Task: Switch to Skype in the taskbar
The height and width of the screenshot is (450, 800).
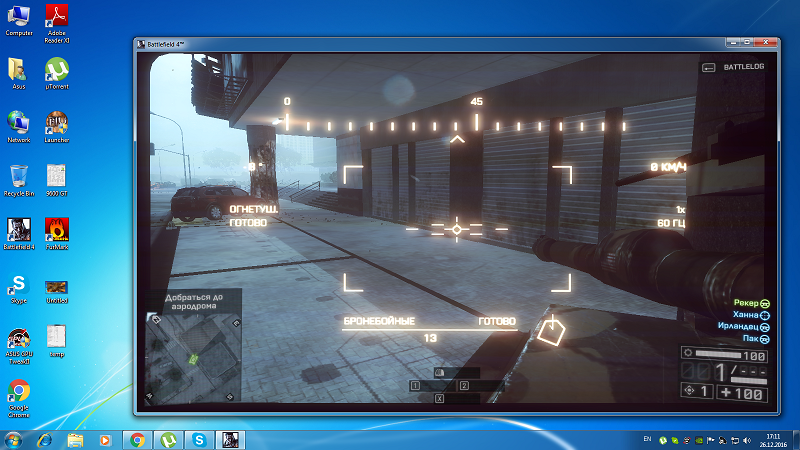Action: [x=199, y=440]
